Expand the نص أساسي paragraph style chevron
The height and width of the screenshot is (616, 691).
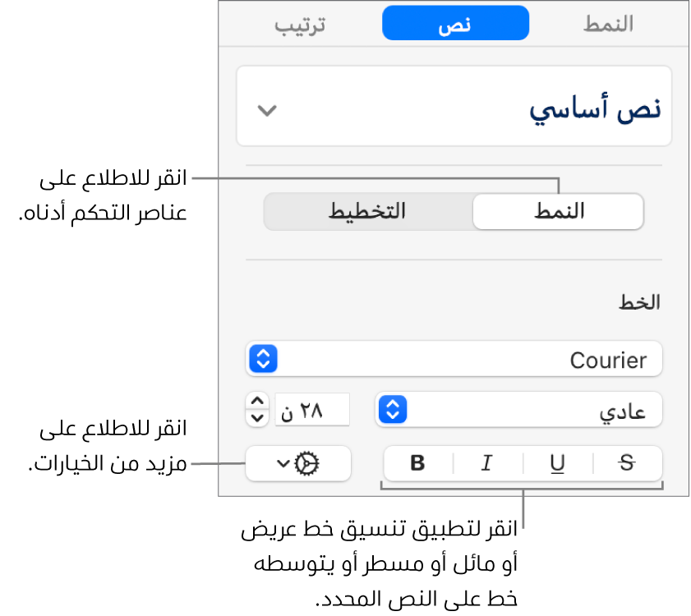click(x=268, y=110)
